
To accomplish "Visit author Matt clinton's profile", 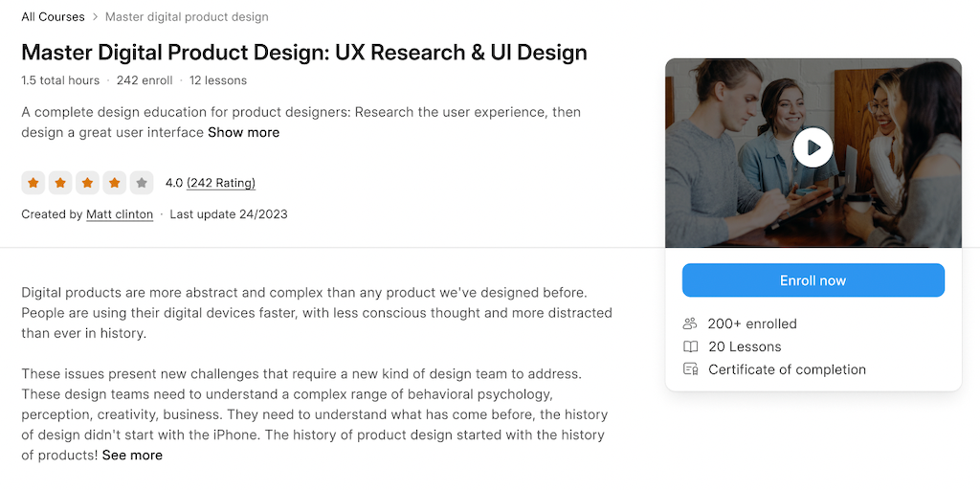I will 120,214.
